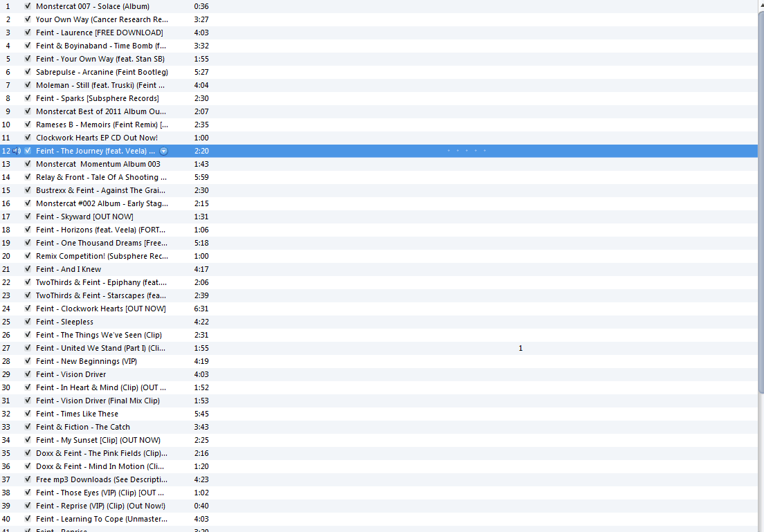Select Monstercat Best of 2011 Album track
764x532 pixels.
pyautogui.click(x=101, y=111)
